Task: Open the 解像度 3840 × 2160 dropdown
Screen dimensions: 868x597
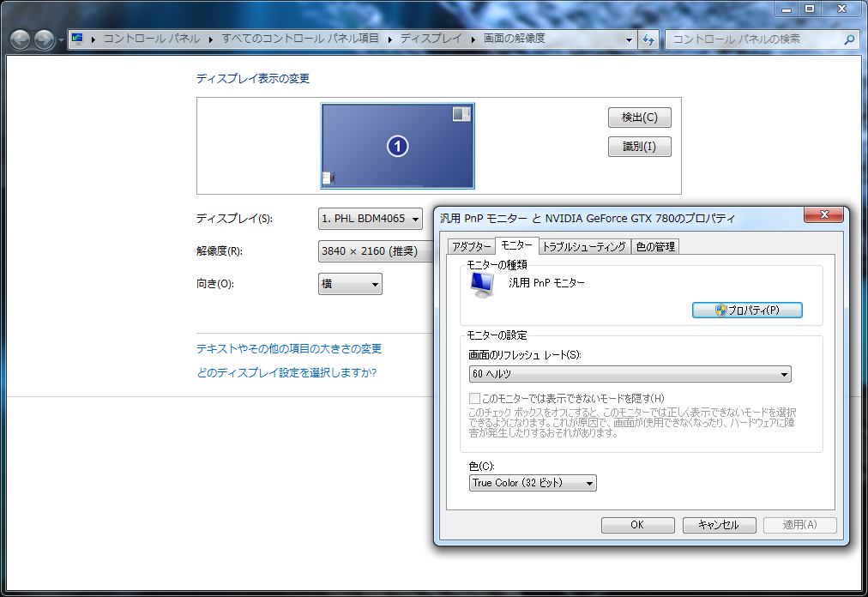Action: coord(376,251)
